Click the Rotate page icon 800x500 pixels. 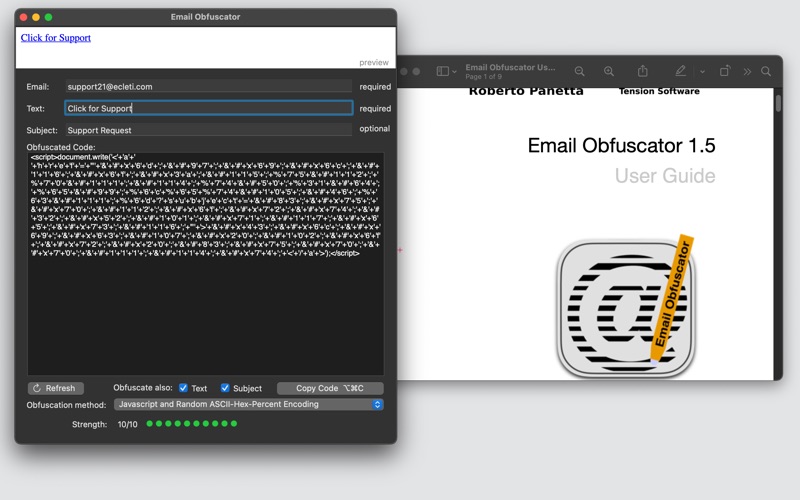coord(725,72)
